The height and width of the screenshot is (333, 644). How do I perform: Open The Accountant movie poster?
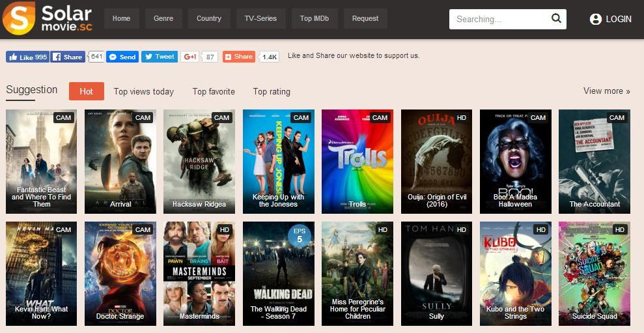coord(595,162)
